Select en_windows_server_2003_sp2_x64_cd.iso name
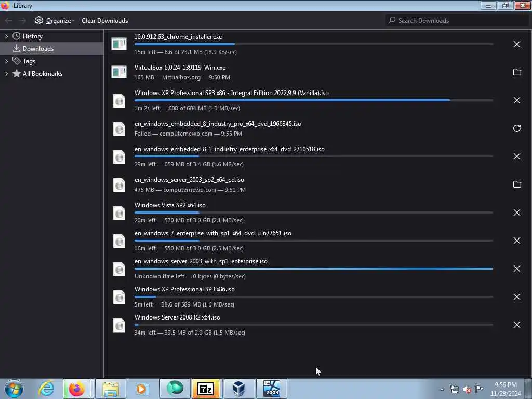This screenshot has width=532, height=399. (189, 179)
